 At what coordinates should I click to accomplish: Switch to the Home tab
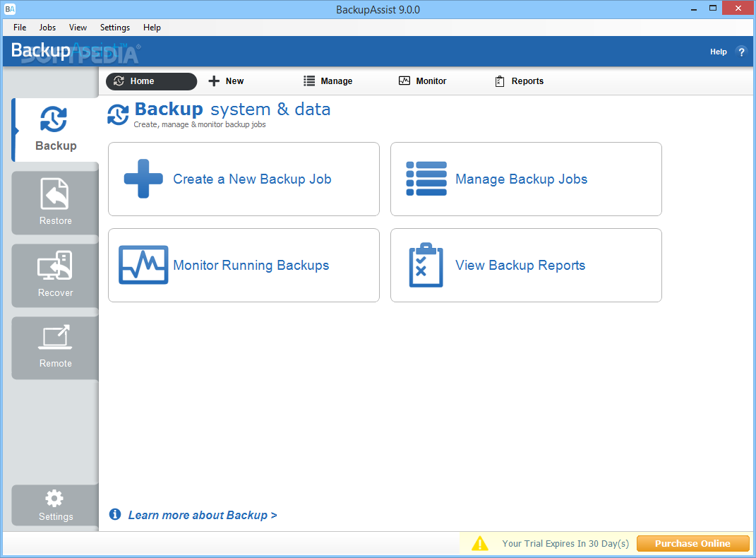[151, 81]
